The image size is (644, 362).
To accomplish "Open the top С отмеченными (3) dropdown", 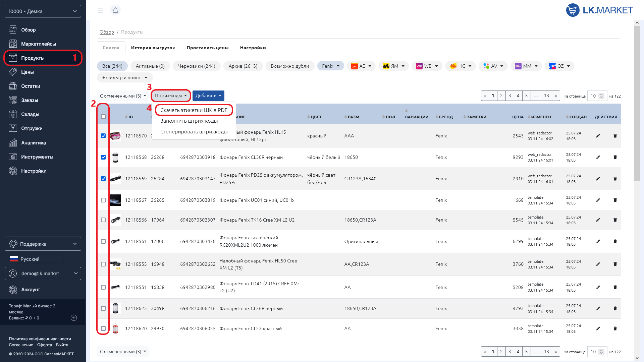I will pos(123,96).
